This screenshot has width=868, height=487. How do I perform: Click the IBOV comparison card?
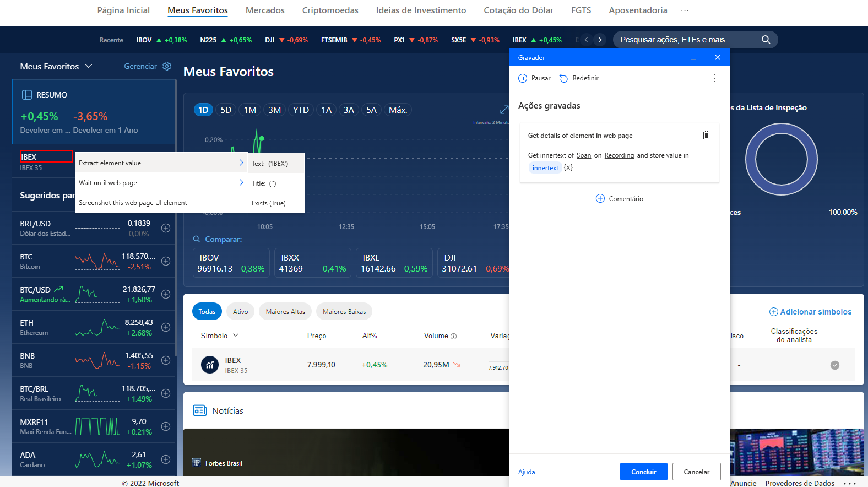point(231,263)
